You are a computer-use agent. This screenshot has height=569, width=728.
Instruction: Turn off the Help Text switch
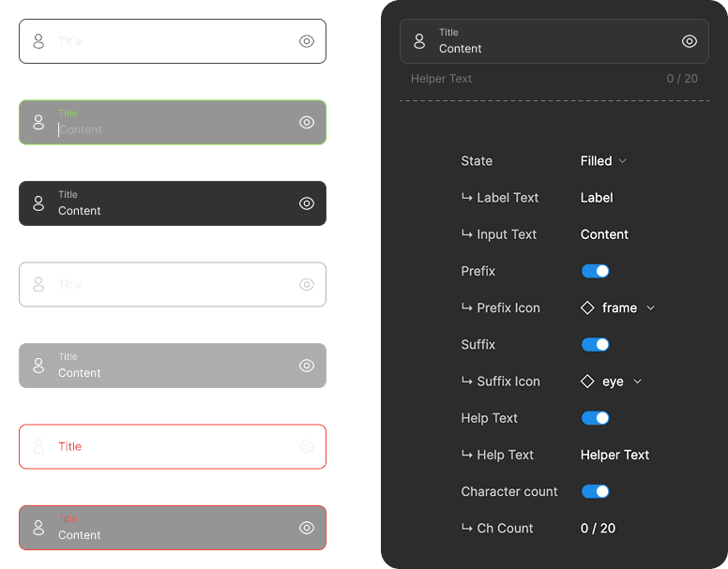point(595,418)
